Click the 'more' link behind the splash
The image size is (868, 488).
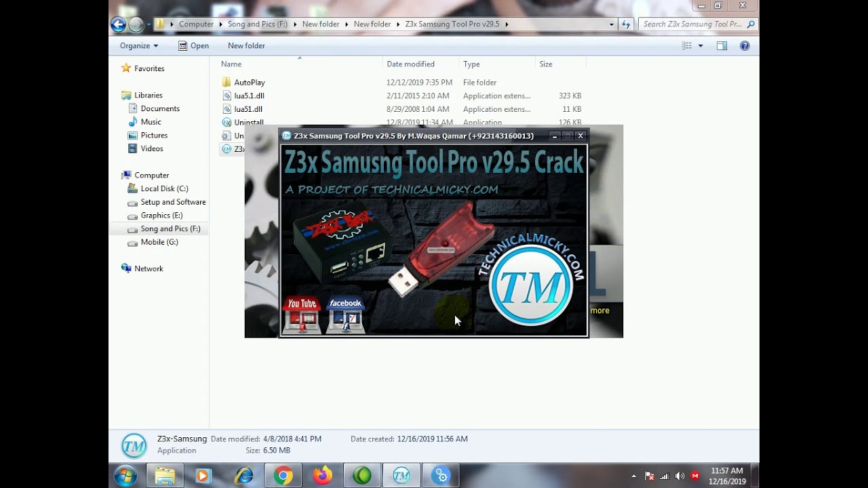[600, 310]
